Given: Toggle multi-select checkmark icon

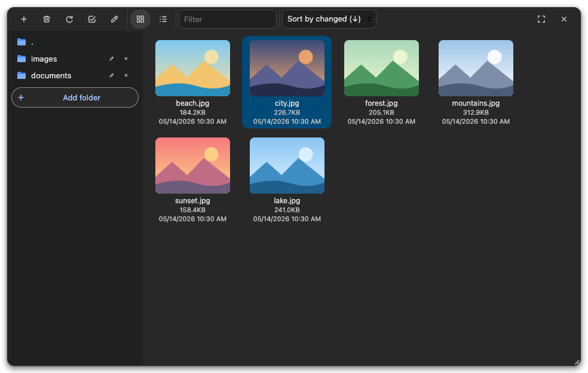Looking at the screenshot, I should (x=92, y=19).
